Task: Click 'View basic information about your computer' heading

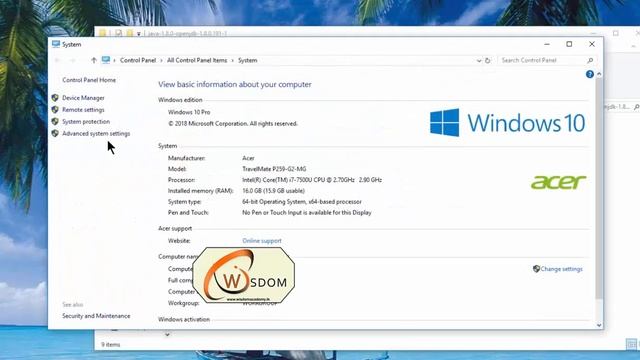Action: point(235,84)
